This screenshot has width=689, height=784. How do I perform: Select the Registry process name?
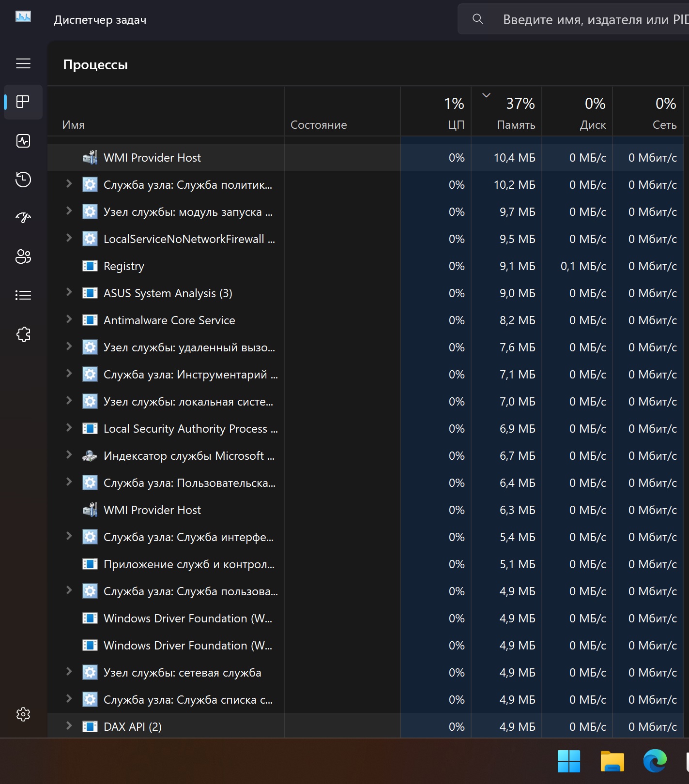tap(124, 266)
